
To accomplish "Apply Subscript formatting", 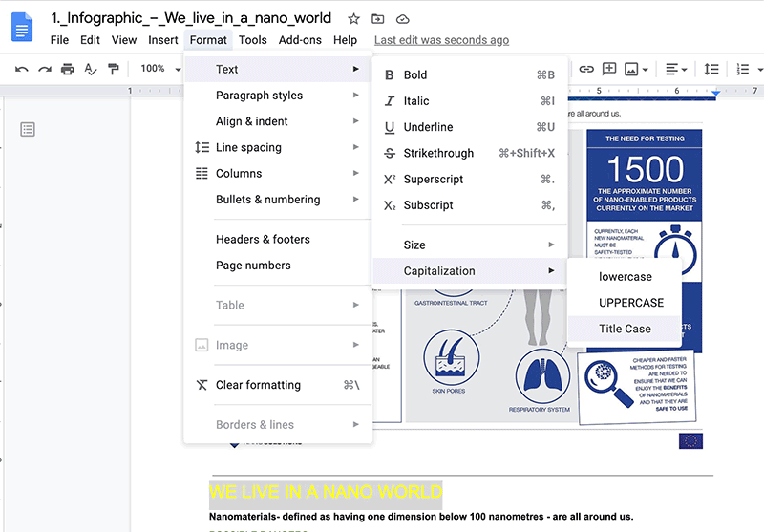I will (x=470, y=205).
